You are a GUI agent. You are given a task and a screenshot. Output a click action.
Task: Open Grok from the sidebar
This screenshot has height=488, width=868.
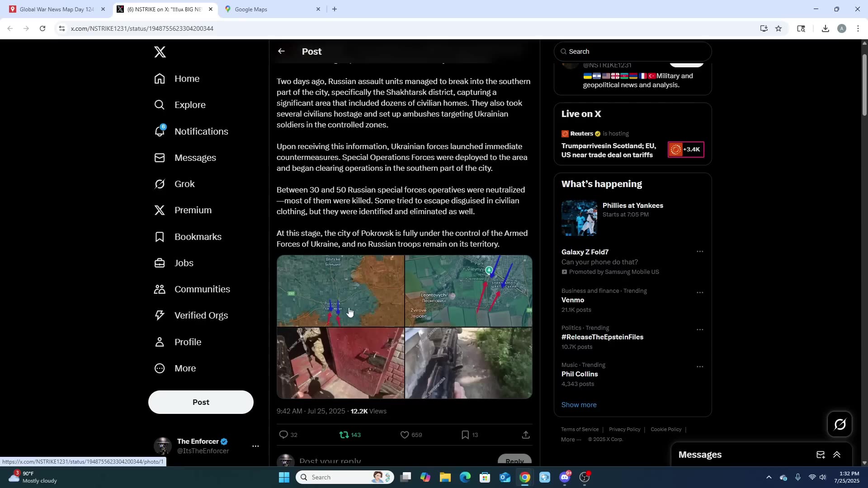175,184
